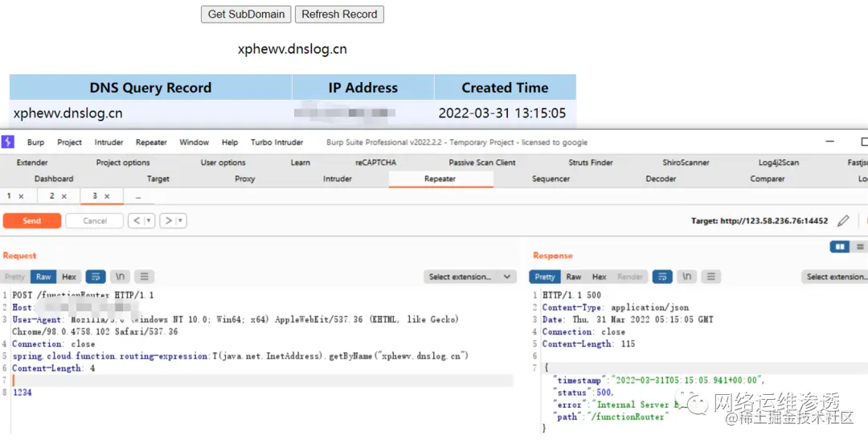Open the Burp menu
The height and width of the screenshot is (440, 868).
tap(35, 142)
